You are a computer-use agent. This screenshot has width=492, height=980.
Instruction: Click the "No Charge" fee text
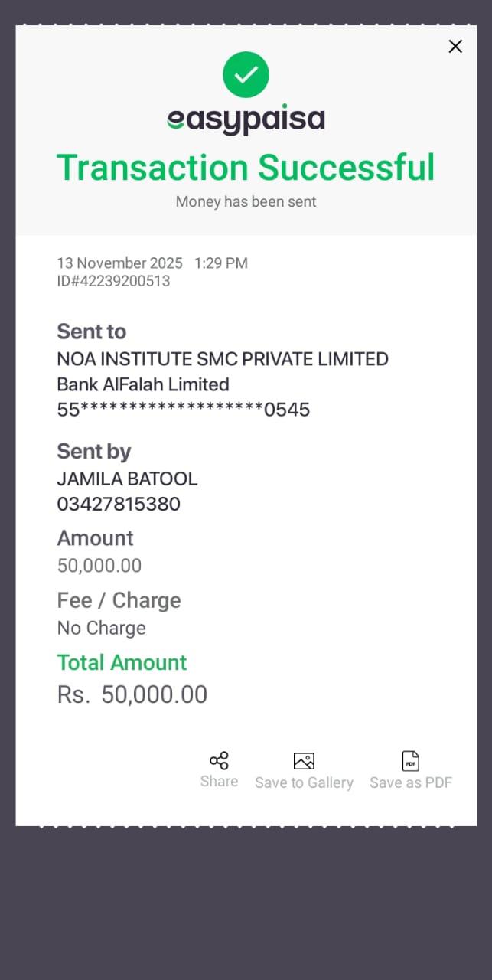(x=101, y=628)
